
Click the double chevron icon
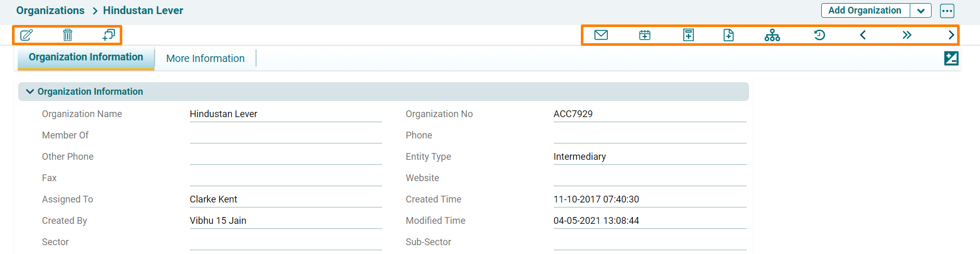point(907,35)
